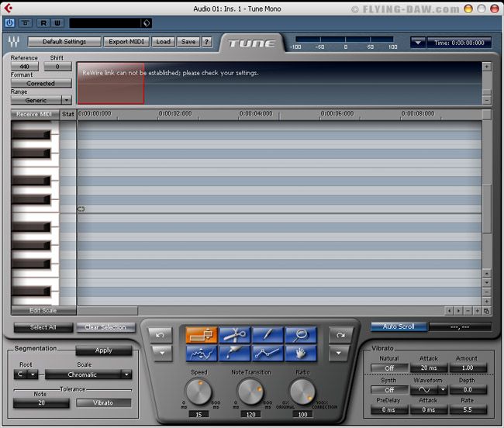Click the Segmentation Apply button
Image resolution: width=504 pixels, height=428 pixels.
pyautogui.click(x=103, y=350)
